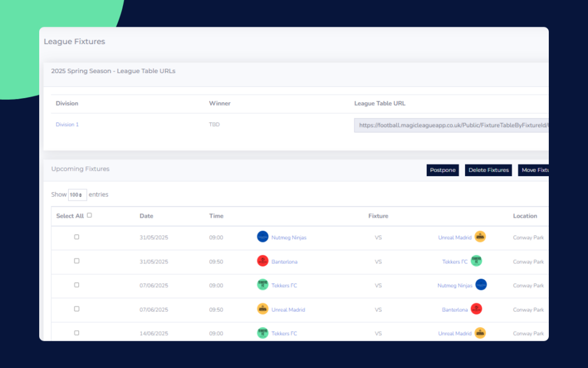Click Banterlona badge in 31/05/2025 09:50 row
The height and width of the screenshot is (368, 588).
pyautogui.click(x=262, y=261)
